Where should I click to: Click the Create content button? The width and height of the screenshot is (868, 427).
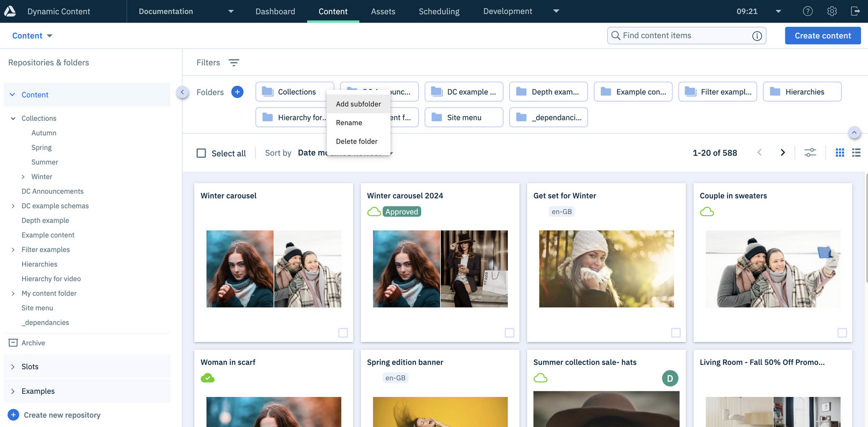pyautogui.click(x=823, y=36)
